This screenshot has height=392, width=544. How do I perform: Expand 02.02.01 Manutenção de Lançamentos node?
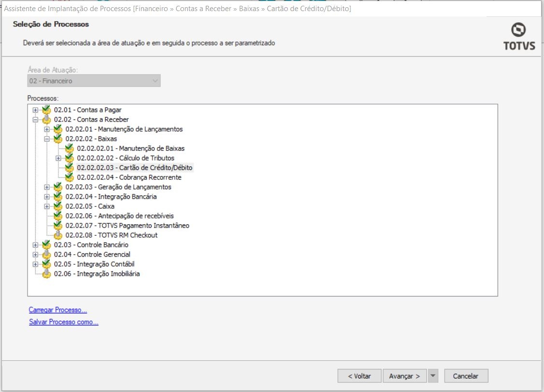pos(47,129)
